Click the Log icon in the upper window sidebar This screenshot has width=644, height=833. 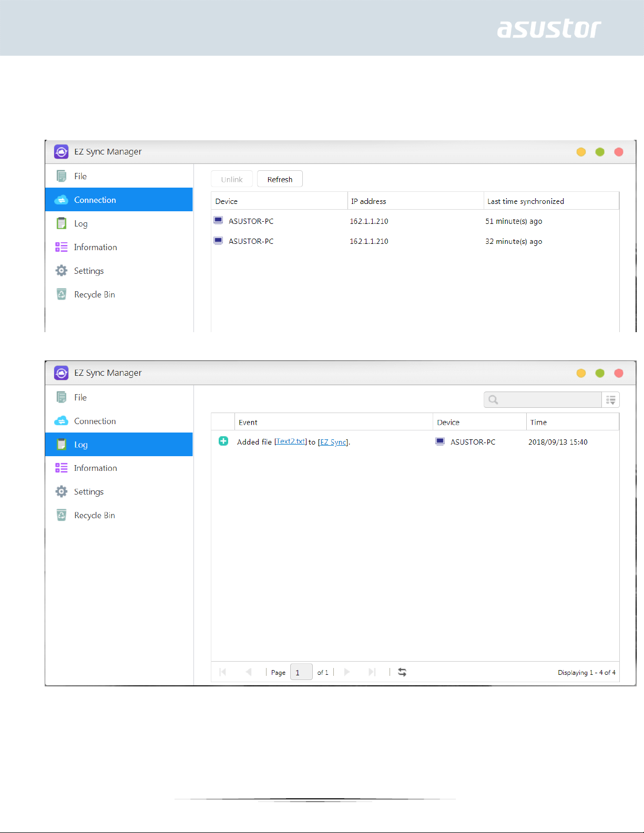(62, 223)
